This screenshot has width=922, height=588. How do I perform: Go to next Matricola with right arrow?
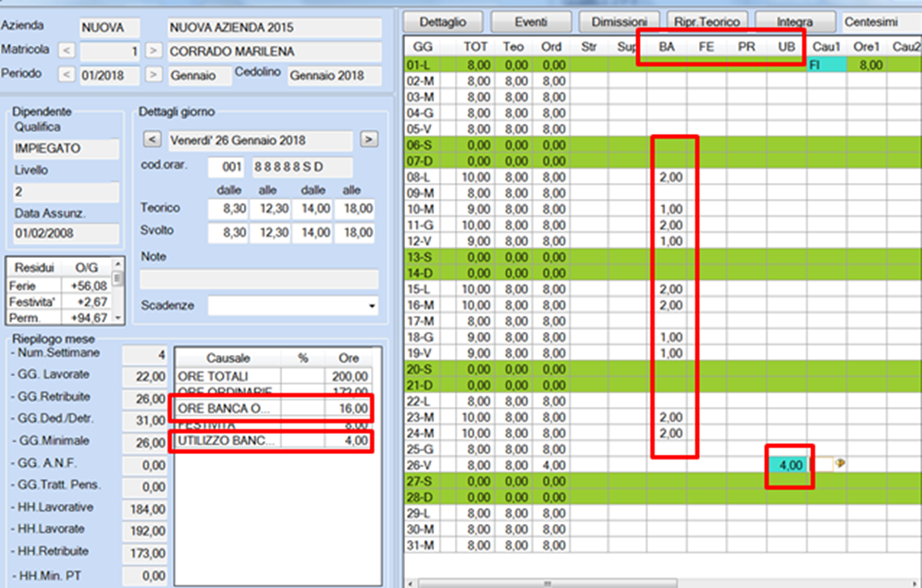click(153, 51)
